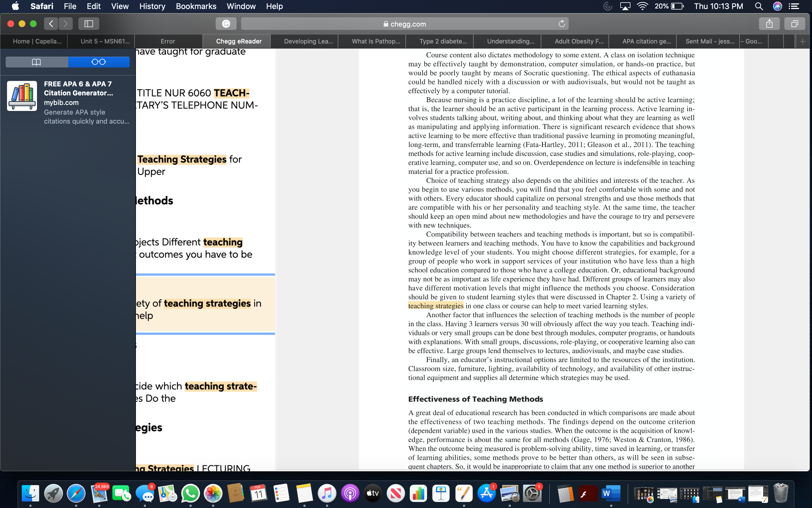Open WhatsApp in the Dock
Image resolution: width=812 pixels, height=508 pixels.
[190, 493]
